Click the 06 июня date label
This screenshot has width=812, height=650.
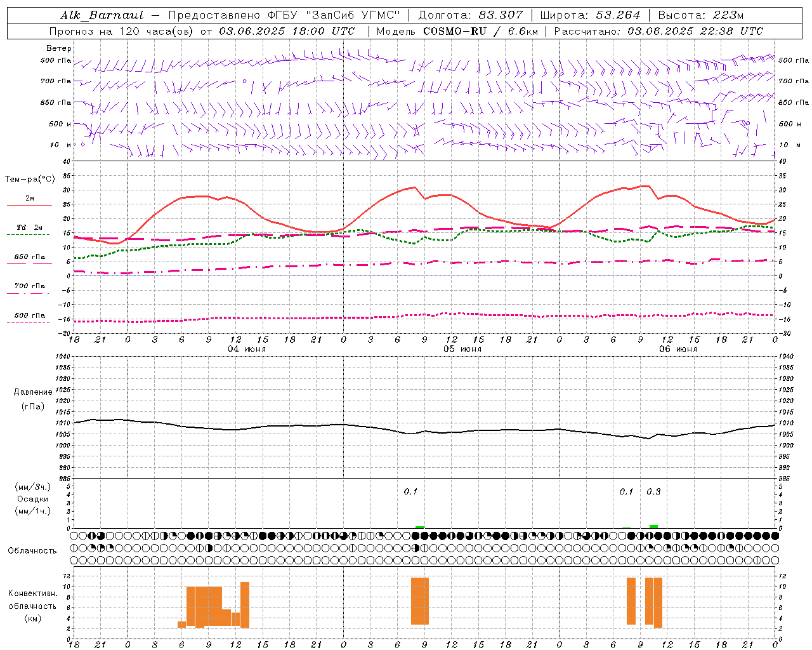[678, 348]
